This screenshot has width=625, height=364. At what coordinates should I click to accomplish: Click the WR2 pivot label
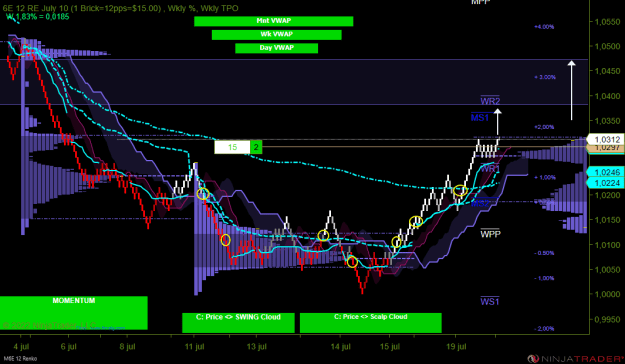tap(490, 100)
